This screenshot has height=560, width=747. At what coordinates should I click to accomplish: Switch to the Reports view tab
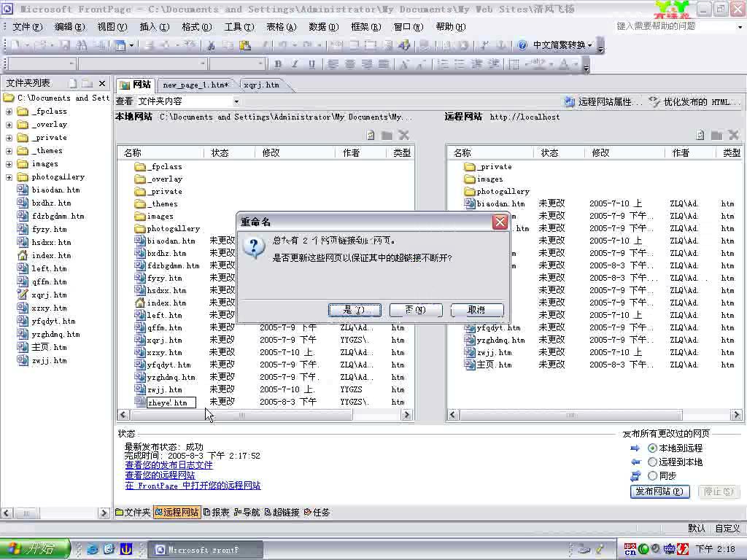[216, 513]
